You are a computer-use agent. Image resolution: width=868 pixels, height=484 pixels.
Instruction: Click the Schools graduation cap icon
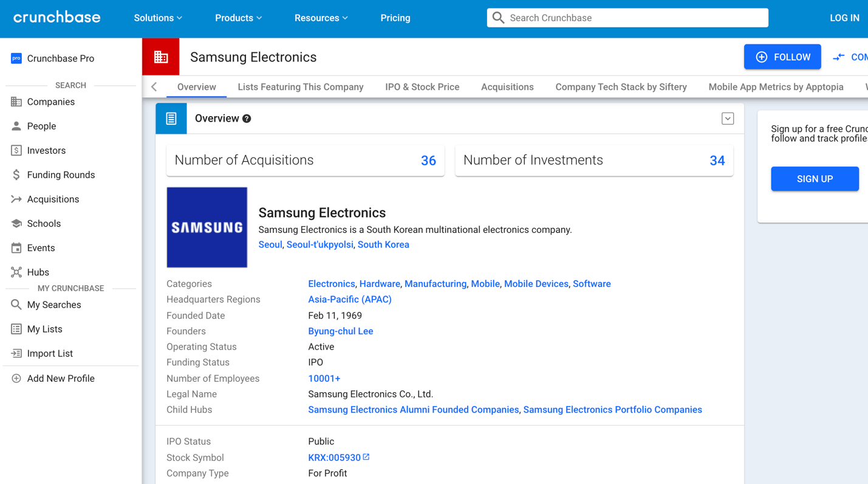click(16, 224)
